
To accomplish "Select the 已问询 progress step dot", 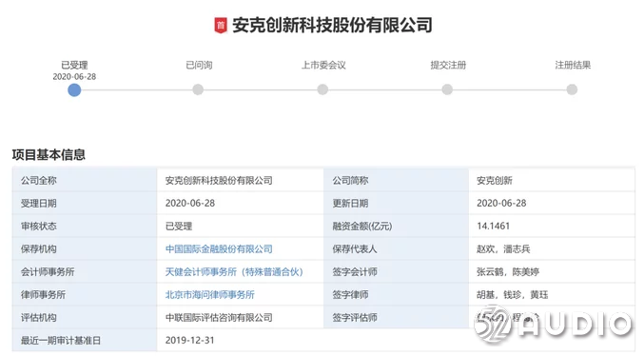I will tap(198, 89).
